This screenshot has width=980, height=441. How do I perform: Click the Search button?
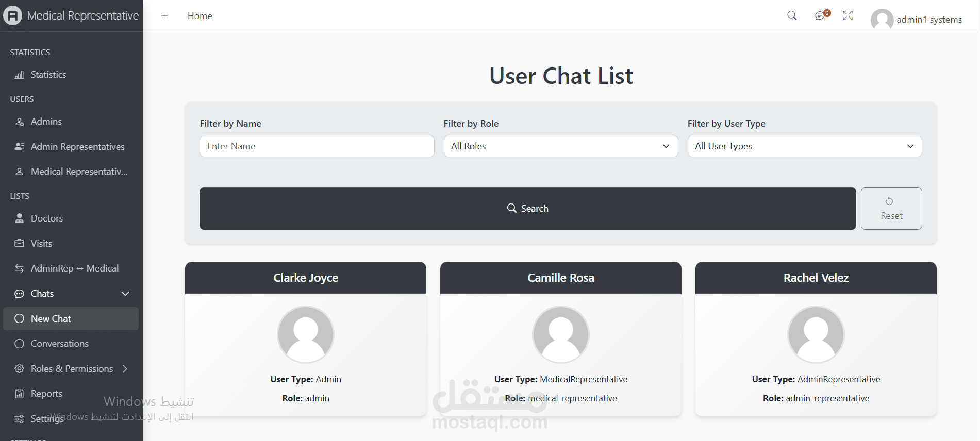click(x=527, y=208)
